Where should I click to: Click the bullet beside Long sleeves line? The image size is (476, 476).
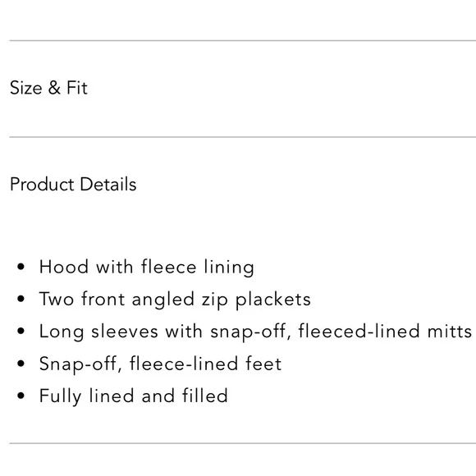pos(21,332)
